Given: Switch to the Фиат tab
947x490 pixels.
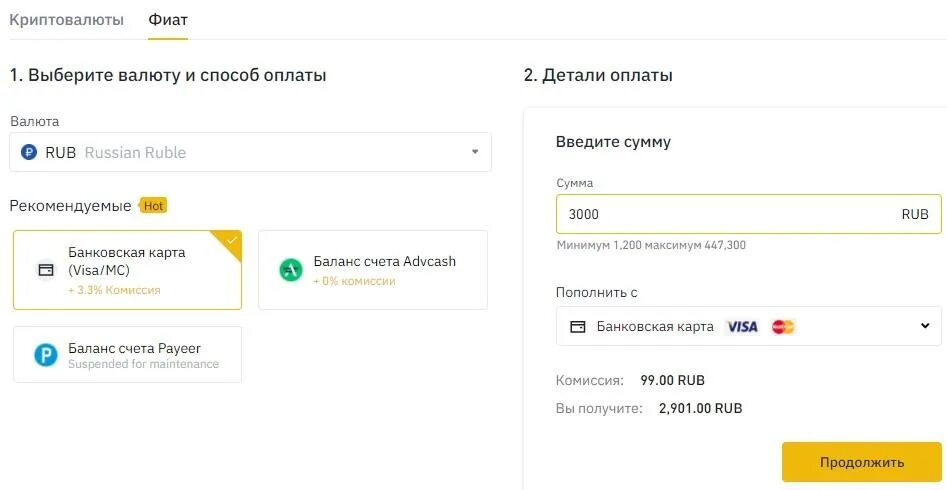Looking at the screenshot, I should (x=168, y=19).
